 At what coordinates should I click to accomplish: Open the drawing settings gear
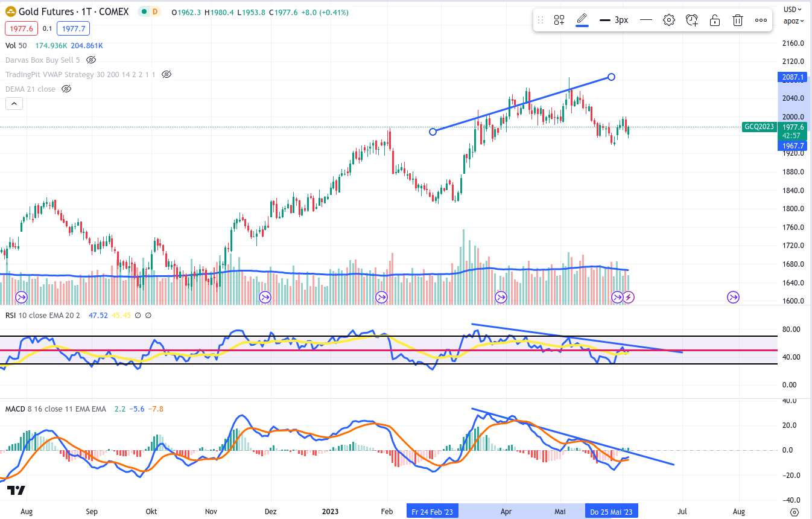coord(668,19)
